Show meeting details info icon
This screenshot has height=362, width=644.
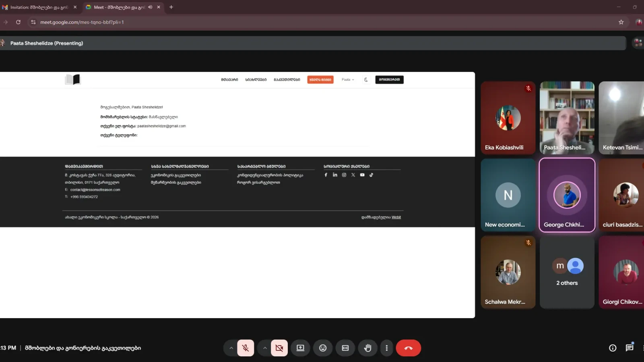[613, 348]
